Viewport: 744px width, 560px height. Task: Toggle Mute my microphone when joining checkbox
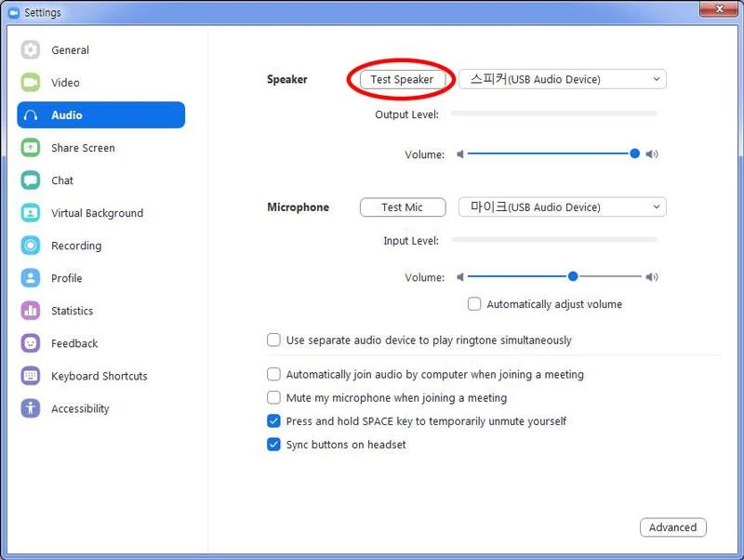point(273,398)
